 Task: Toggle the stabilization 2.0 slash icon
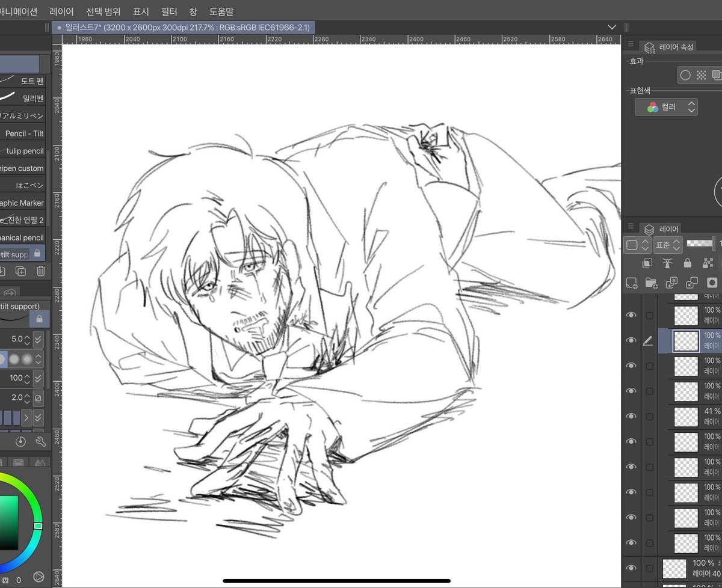[x=38, y=398]
